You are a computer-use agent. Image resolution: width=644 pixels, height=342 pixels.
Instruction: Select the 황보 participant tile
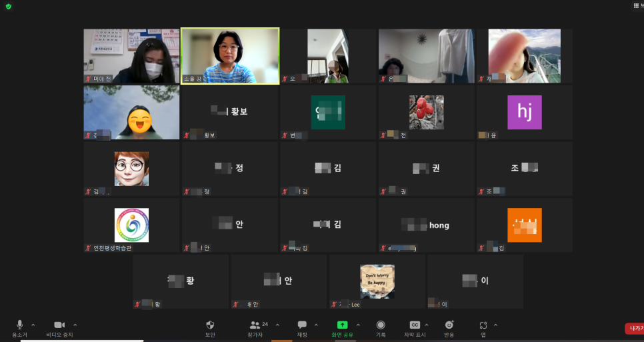click(230, 112)
